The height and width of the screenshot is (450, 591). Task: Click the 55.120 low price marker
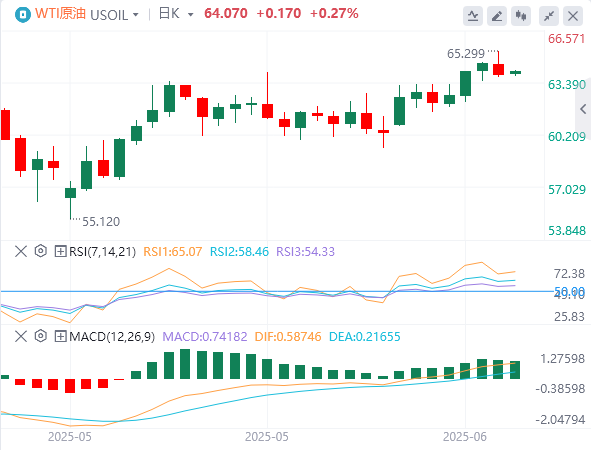tap(101, 222)
